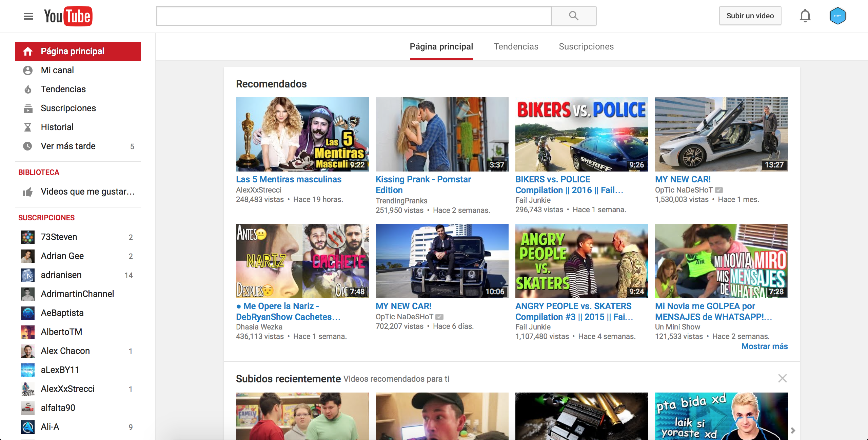Click the Subir un video button
868x440 pixels.
click(750, 16)
